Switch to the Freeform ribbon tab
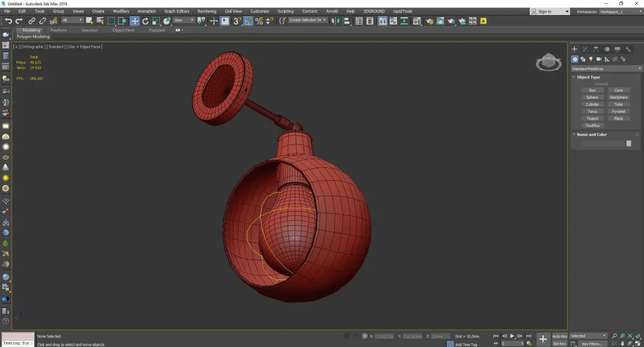644x347 pixels. (x=58, y=30)
